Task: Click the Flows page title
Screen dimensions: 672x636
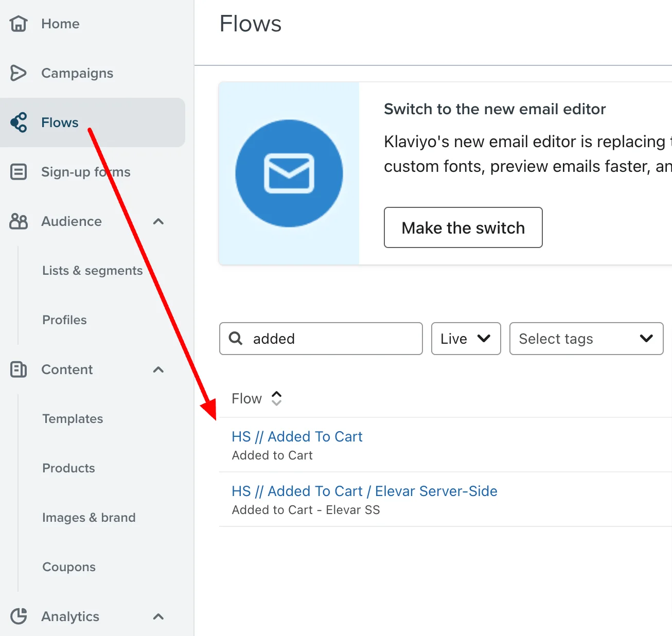Action: pos(251,24)
